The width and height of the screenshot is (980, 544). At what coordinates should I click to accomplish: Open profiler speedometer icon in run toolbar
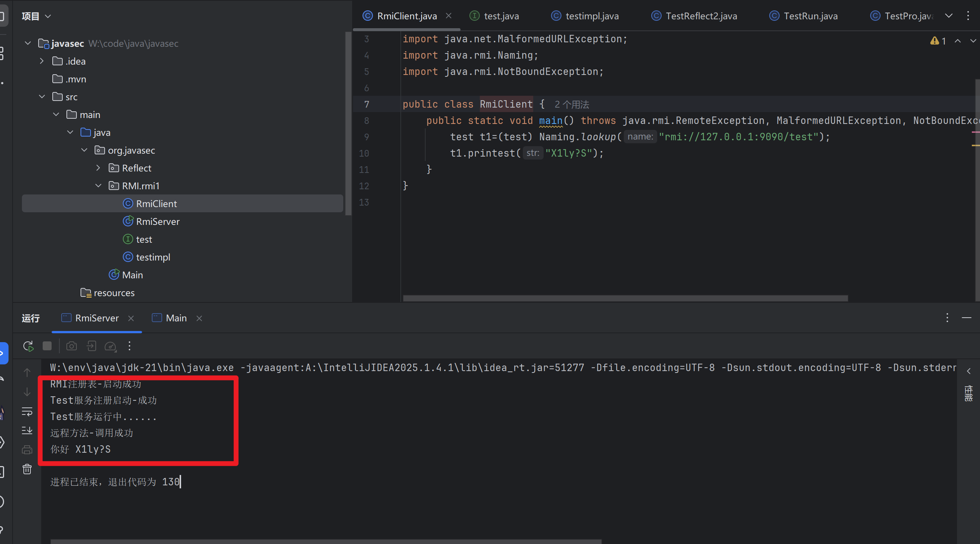110,346
